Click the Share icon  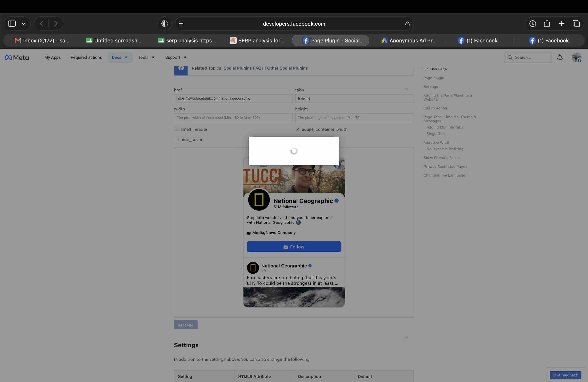547,23
